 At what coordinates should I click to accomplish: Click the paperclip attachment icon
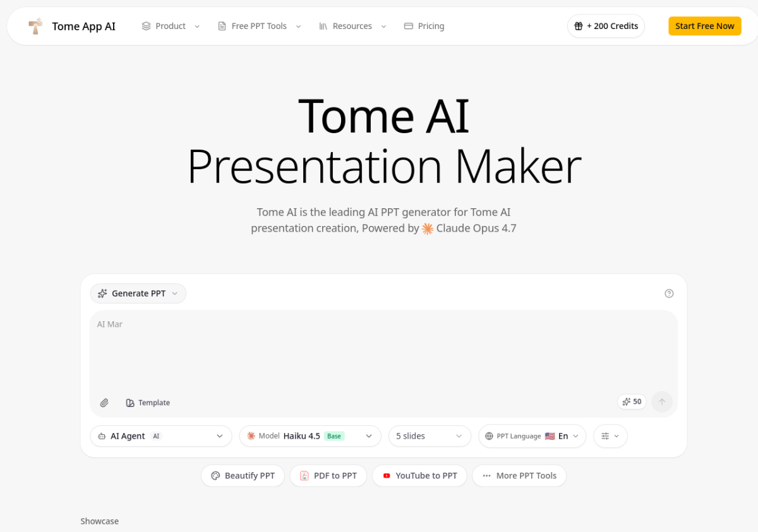104,403
